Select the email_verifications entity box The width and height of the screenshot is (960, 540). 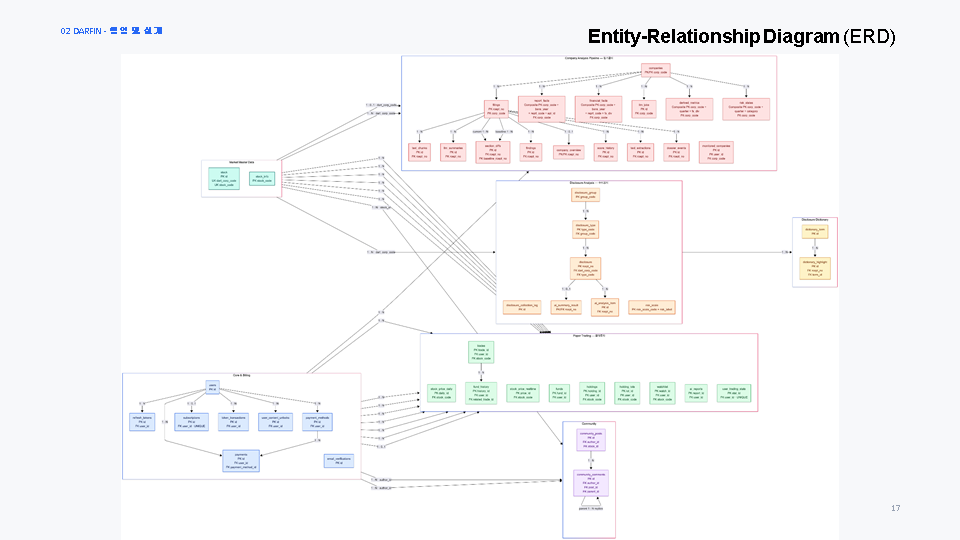point(339,461)
